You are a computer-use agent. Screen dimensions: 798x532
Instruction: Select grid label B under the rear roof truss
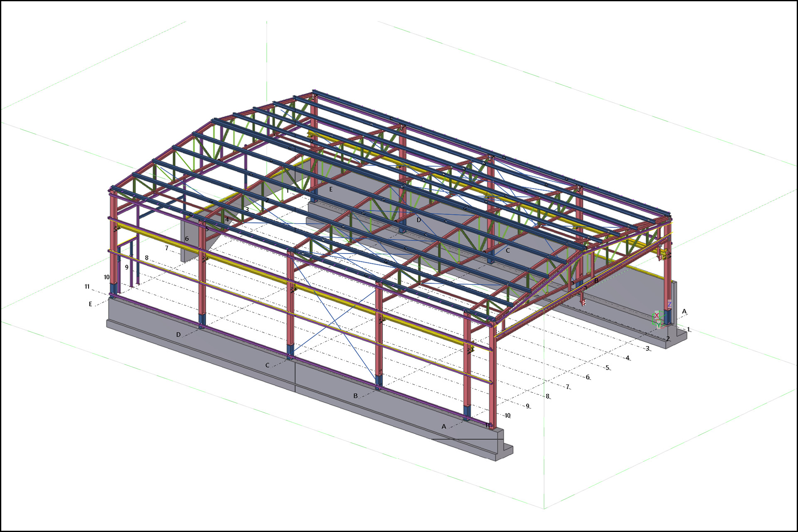click(596, 281)
